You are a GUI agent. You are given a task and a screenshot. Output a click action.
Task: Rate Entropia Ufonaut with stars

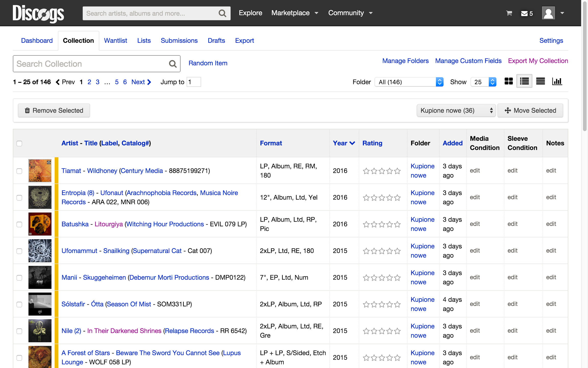point(382,198)
